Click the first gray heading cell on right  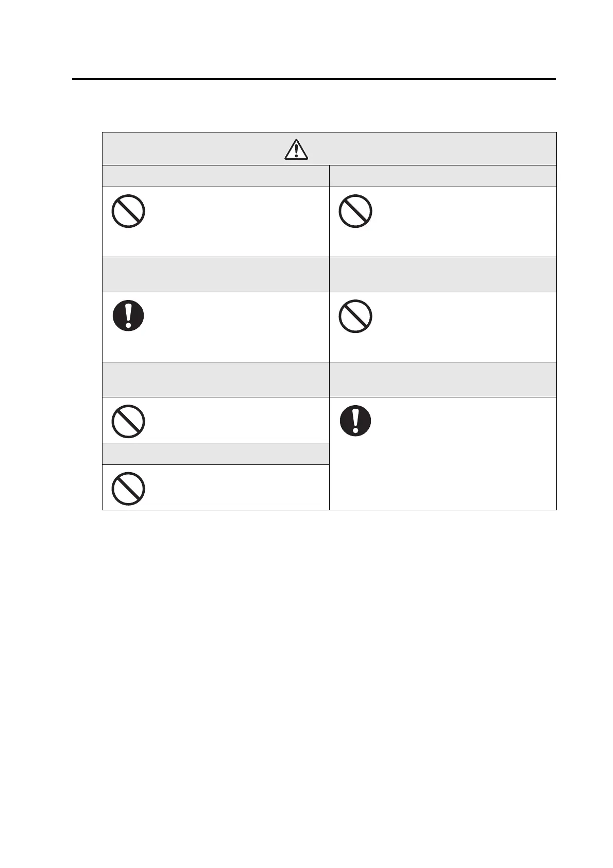pos(443,176)
